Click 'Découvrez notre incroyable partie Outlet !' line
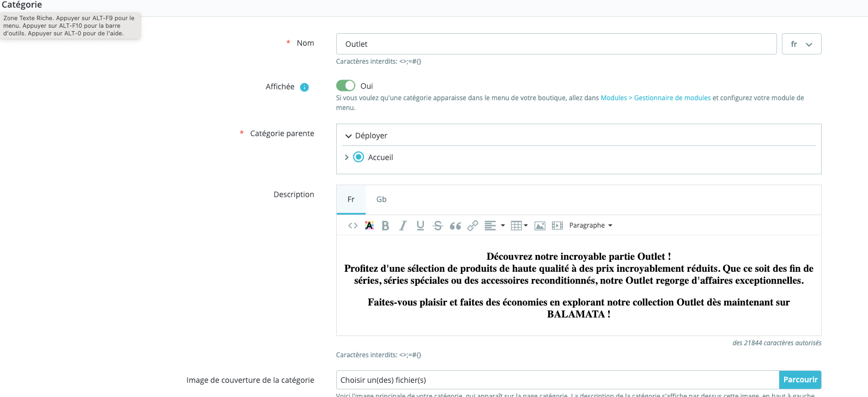This screenshot has height=397, width=868. (x=579, y=256)
